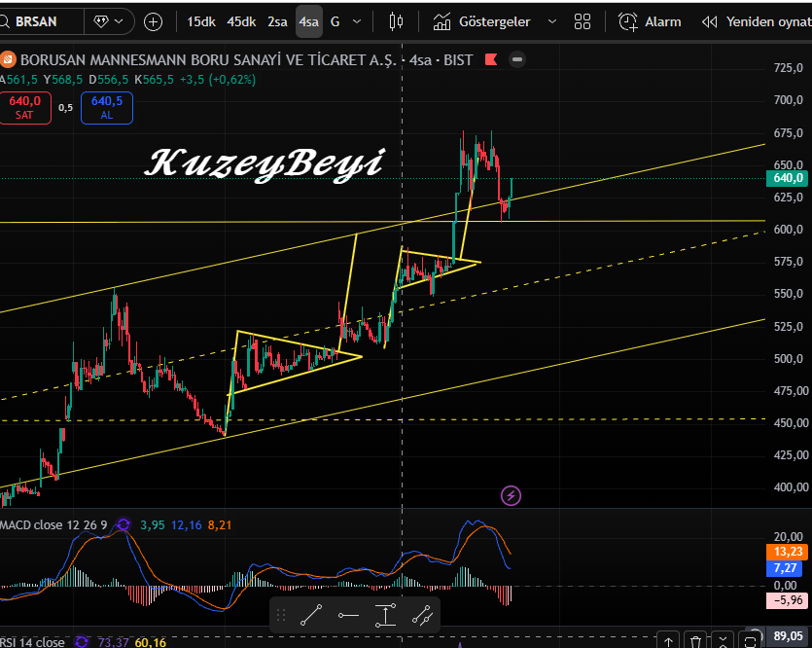
Task: Click the purple icon beside RSI legend
Action: pyautogui.click(x=82, y=642)
